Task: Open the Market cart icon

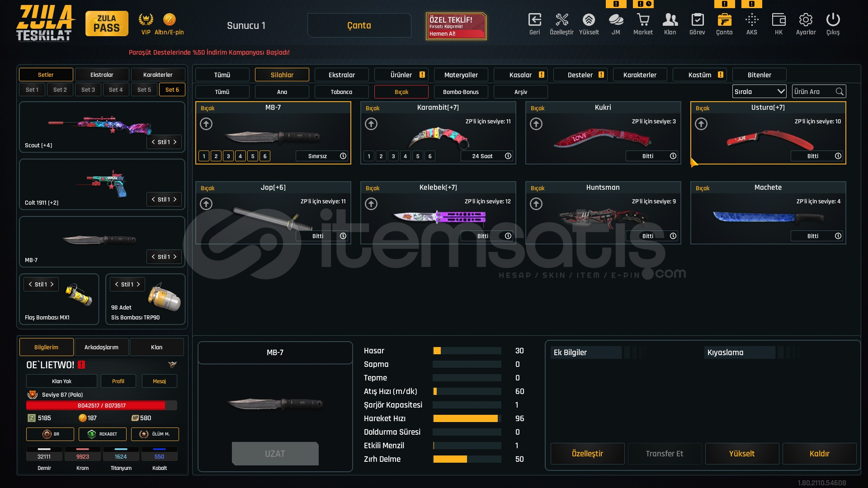Action: tap(643, 20)
